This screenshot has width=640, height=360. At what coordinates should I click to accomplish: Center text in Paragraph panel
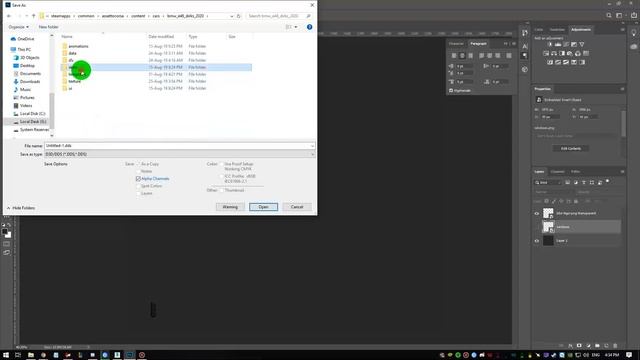pyautogui.click(x=462, y=56)
